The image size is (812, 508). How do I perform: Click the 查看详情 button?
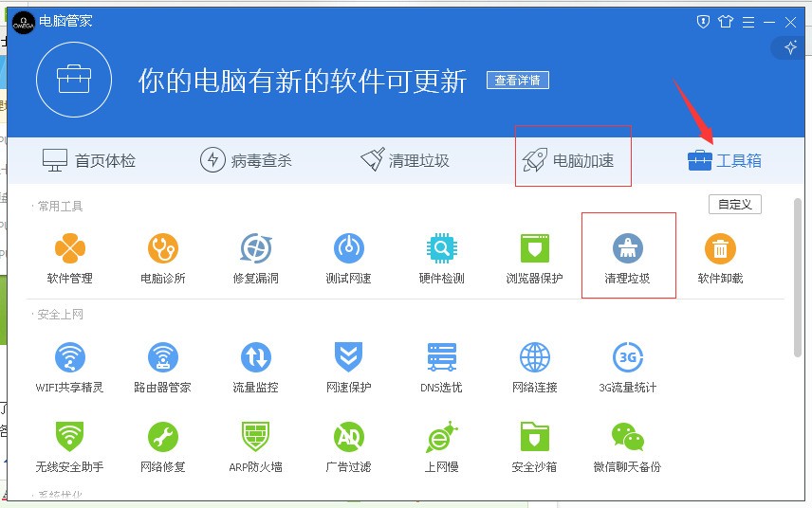point(518,81)
